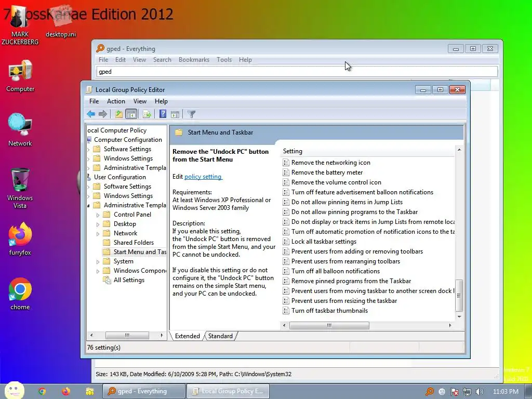Click the network tray icon
The height and width of the screenshot is (399, 532).
pos(467,392)
